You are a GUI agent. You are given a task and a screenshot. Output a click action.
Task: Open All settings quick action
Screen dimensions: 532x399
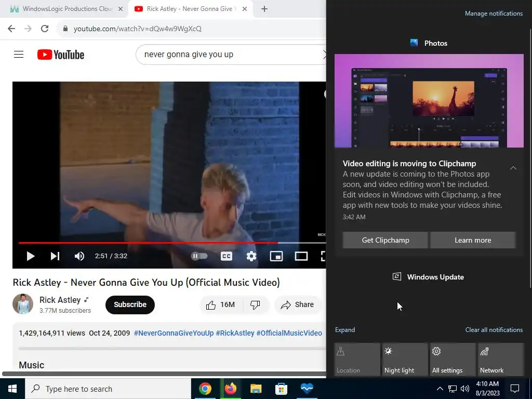click(x=453, y=360)
